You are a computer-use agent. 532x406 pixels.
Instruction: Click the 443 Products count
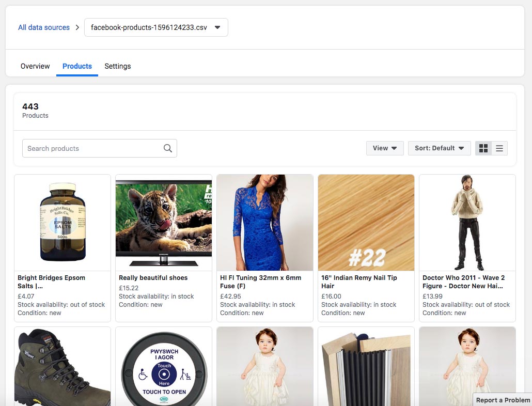pyautogui.click(x=35, y=111)
